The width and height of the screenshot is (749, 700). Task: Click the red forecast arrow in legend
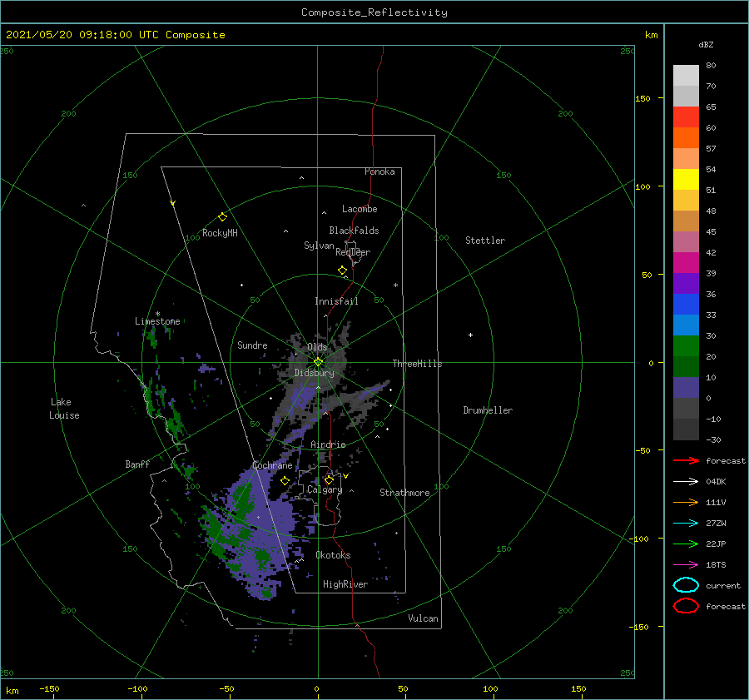pos(686,460)
